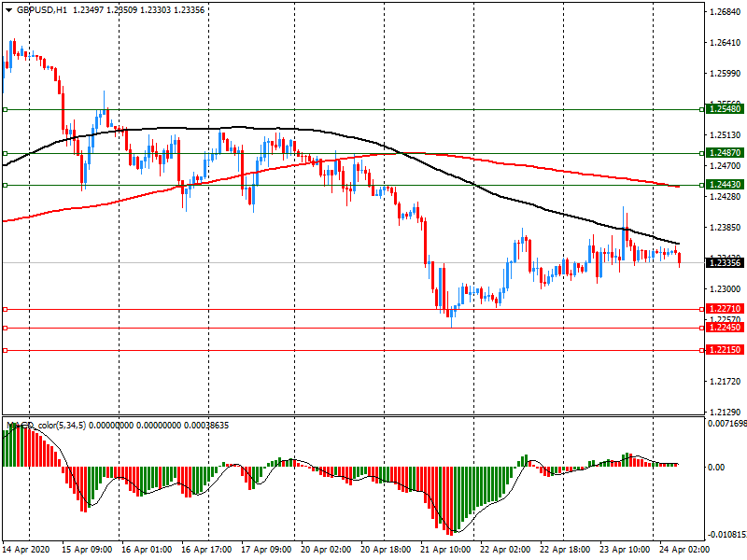This screenshot has width=747, height=560.
Task: Grab left handle of 1.24870 green line
Action: (6, 153)
